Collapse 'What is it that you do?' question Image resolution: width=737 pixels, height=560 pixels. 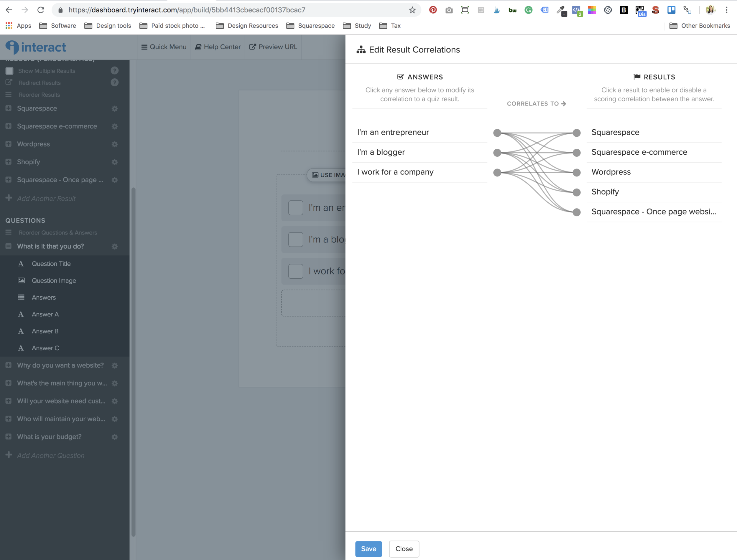(x=9, y=246)
